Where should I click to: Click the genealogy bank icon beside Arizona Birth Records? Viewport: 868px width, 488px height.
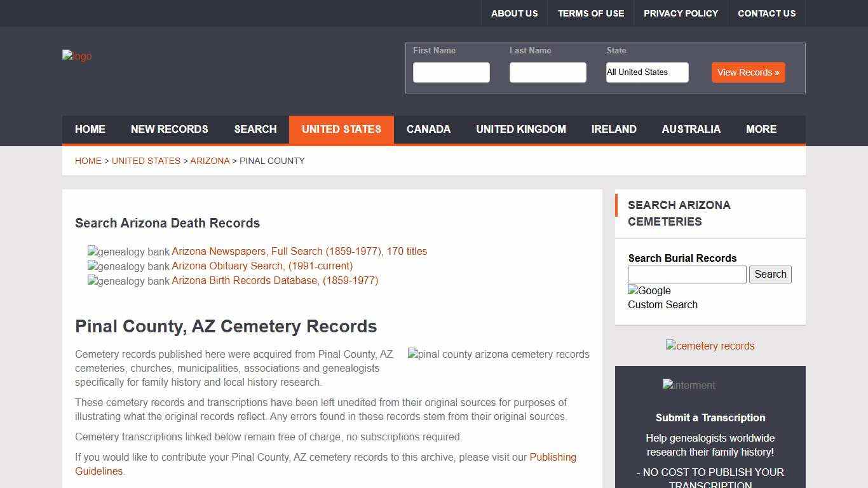click(92, 281)
